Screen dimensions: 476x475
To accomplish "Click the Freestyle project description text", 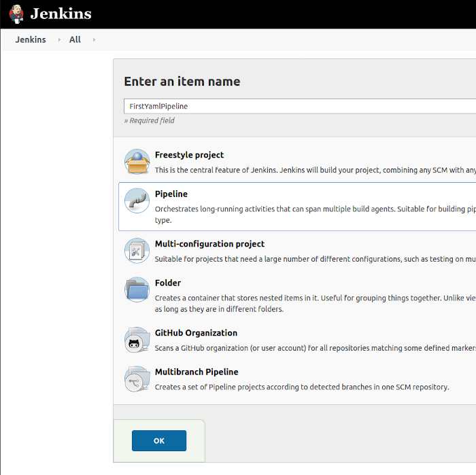I will click(x=316, y=170).
